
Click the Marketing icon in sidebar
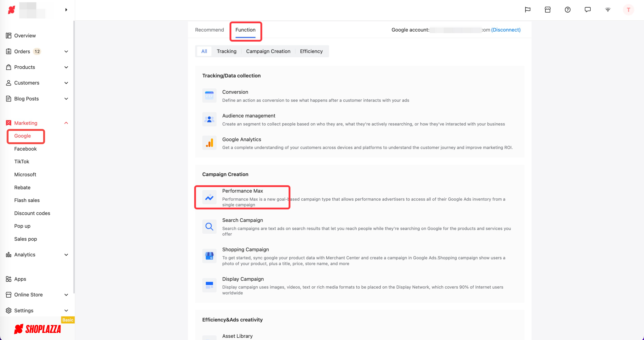[x=9, y=123]
